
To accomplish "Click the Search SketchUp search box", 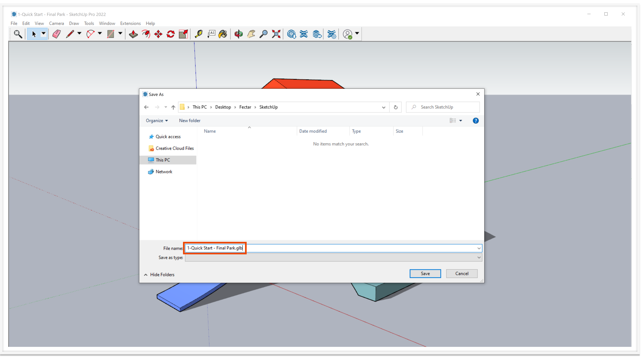I will 442,107.
